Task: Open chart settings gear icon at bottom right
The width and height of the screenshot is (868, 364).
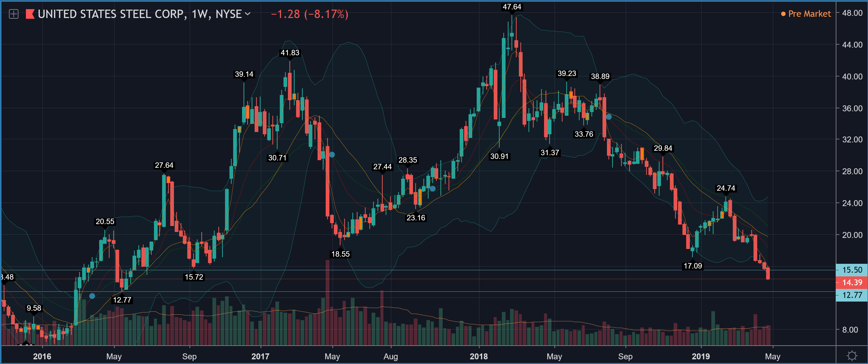Action: (x=852, y=356)
